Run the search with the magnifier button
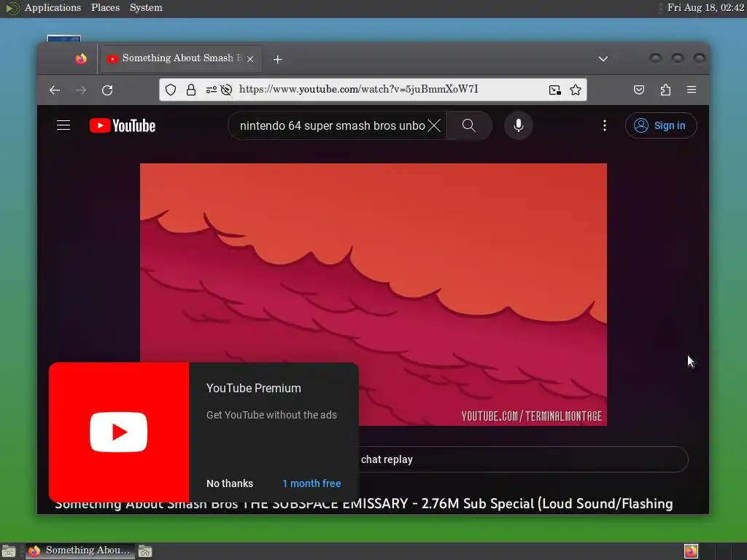Viewport: 747px width, 560px height. [x=469, y=125]
